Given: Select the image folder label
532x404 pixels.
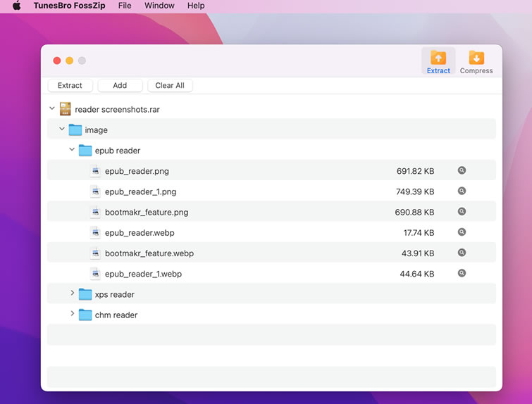Looking at the screenshot, I should [96, 130].
